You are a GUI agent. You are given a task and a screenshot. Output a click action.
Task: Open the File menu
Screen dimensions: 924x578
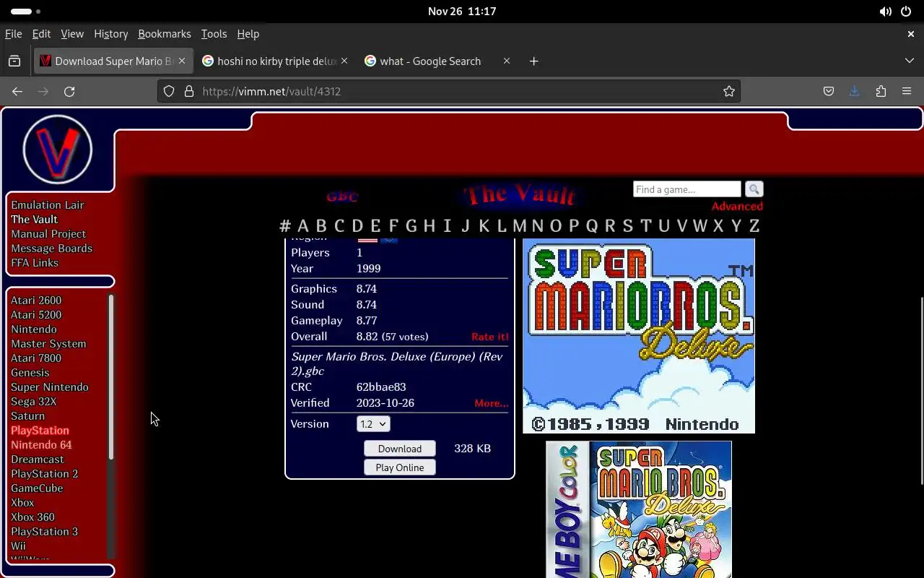point(14,34)
